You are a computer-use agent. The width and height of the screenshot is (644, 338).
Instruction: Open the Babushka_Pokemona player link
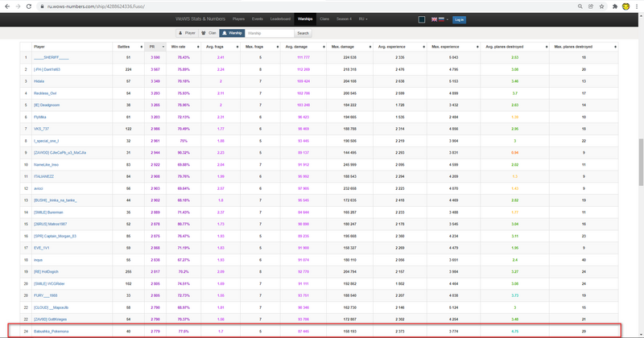(51, 330)
